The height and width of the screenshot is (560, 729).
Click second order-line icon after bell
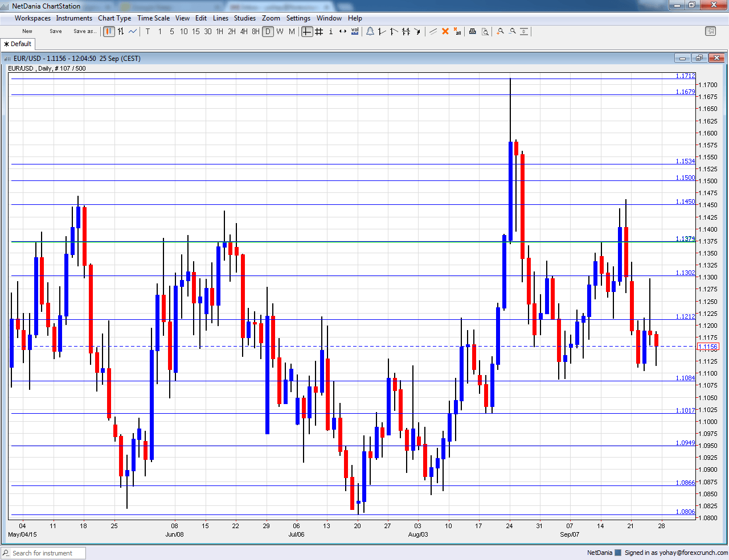tap(394, 31)
